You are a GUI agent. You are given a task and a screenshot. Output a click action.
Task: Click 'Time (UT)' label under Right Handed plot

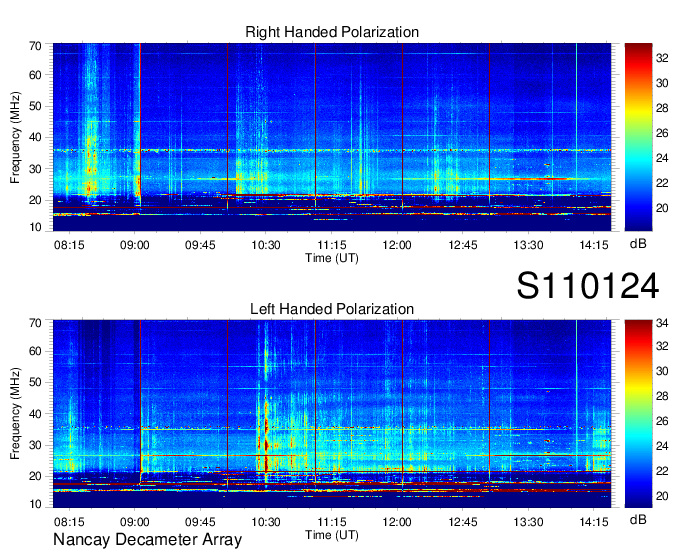tap(332, 258)
